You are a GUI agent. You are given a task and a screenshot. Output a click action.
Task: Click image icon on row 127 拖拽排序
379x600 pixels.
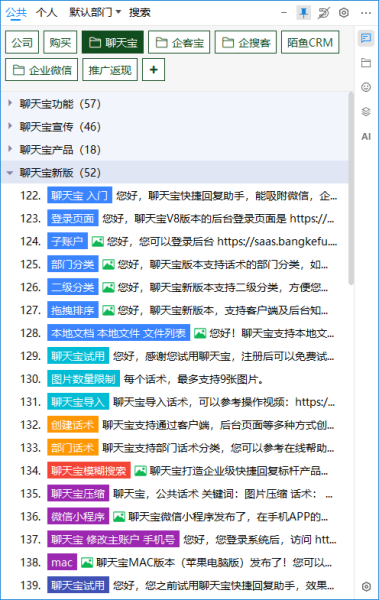click(108, 310)
